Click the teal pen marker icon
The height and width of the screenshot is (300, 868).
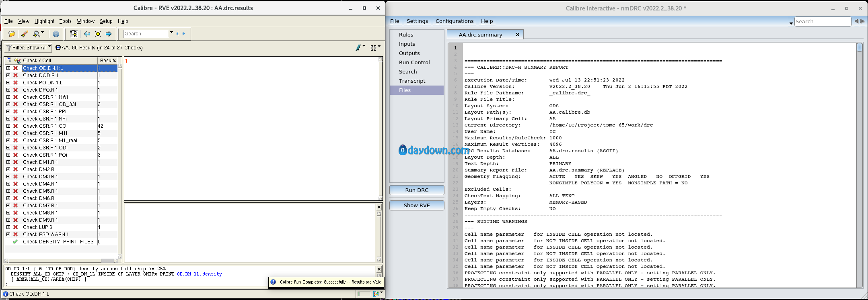(358, 48)
